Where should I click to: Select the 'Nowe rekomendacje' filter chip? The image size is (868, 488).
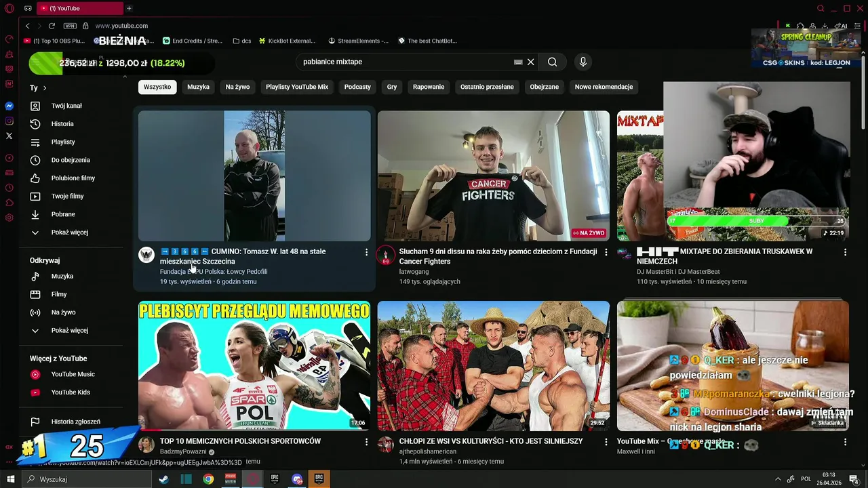[604, 87]
